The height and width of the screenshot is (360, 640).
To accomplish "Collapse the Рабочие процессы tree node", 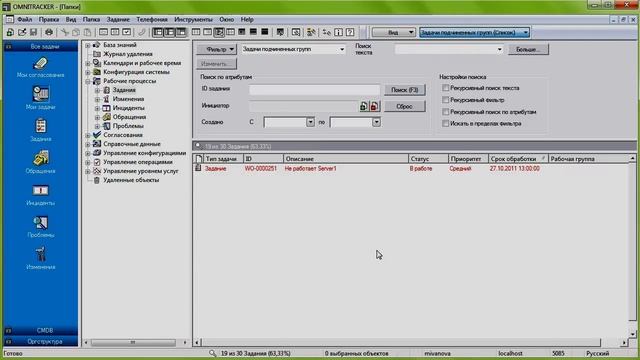I will tap(88, 81).
